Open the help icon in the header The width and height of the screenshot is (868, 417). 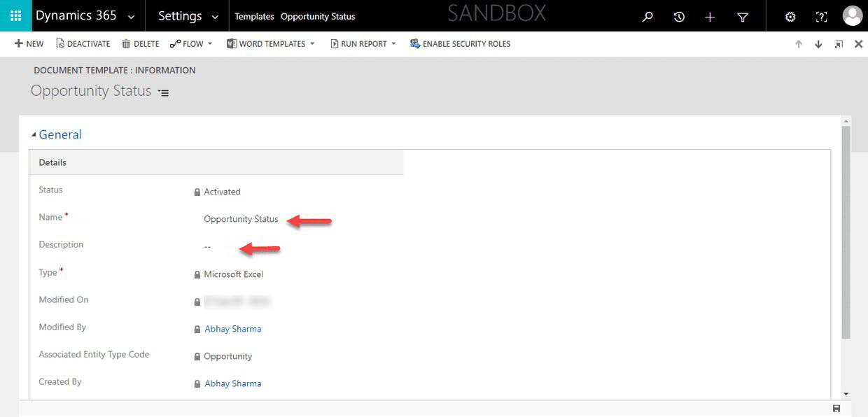point(821,16)
